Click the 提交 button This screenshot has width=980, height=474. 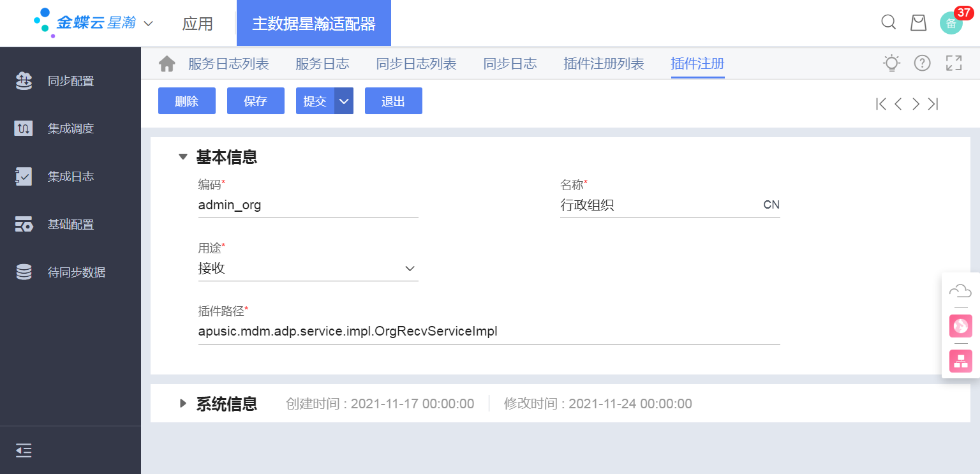click(x=315, y=101)
